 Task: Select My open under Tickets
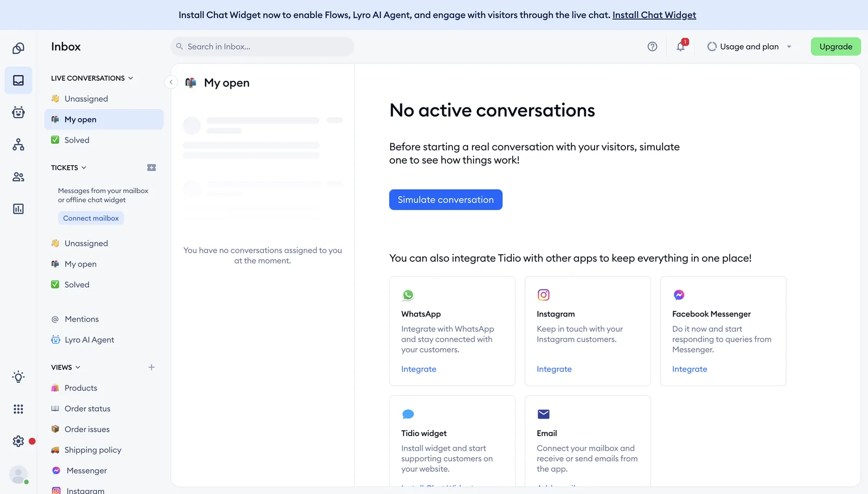[104, 264]
